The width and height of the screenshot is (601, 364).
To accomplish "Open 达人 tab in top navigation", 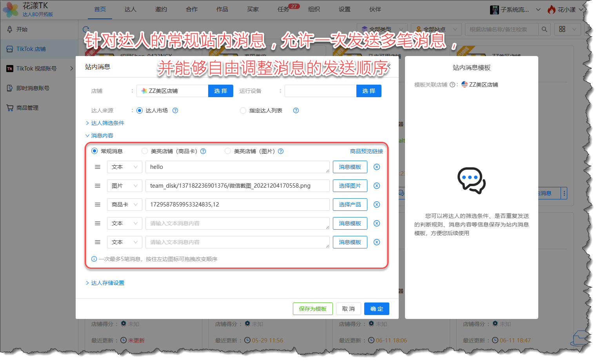I will [x=130, y=9].
